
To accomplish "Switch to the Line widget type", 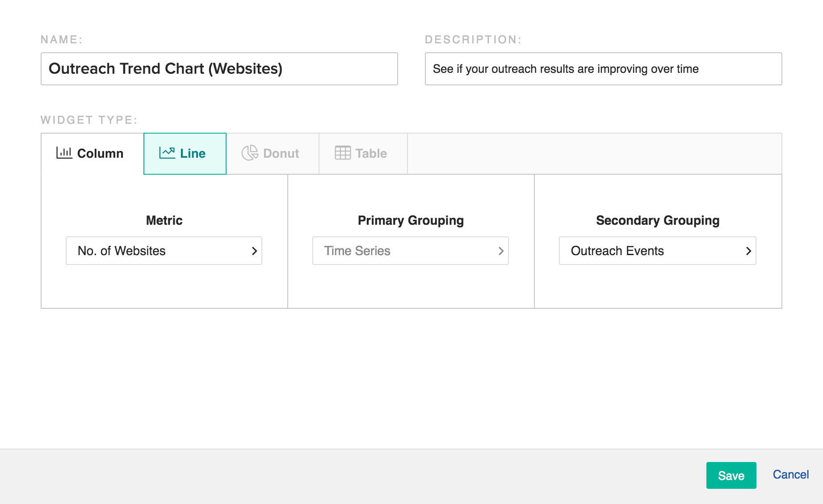I will (x=193, y=154).
